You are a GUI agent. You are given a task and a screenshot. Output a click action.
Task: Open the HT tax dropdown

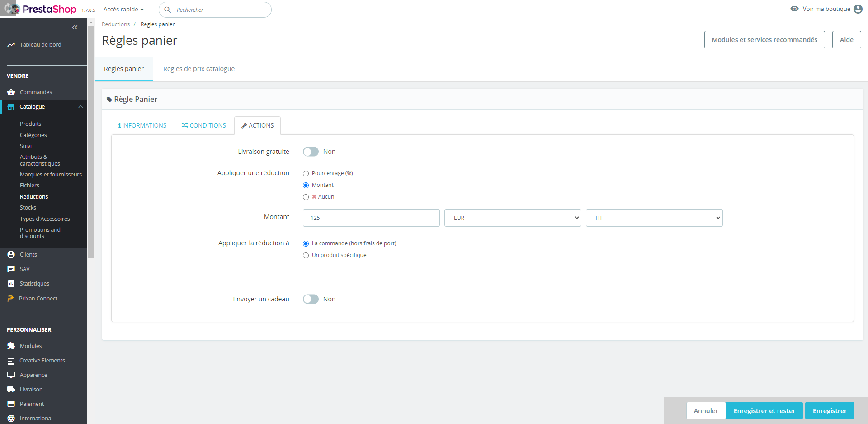(654, 218)
